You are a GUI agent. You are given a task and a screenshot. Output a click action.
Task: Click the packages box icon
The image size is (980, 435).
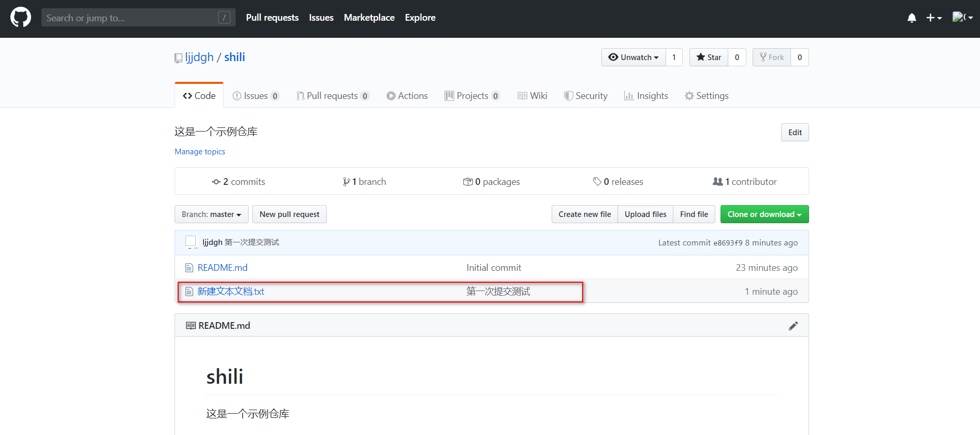tap(467, 182)
